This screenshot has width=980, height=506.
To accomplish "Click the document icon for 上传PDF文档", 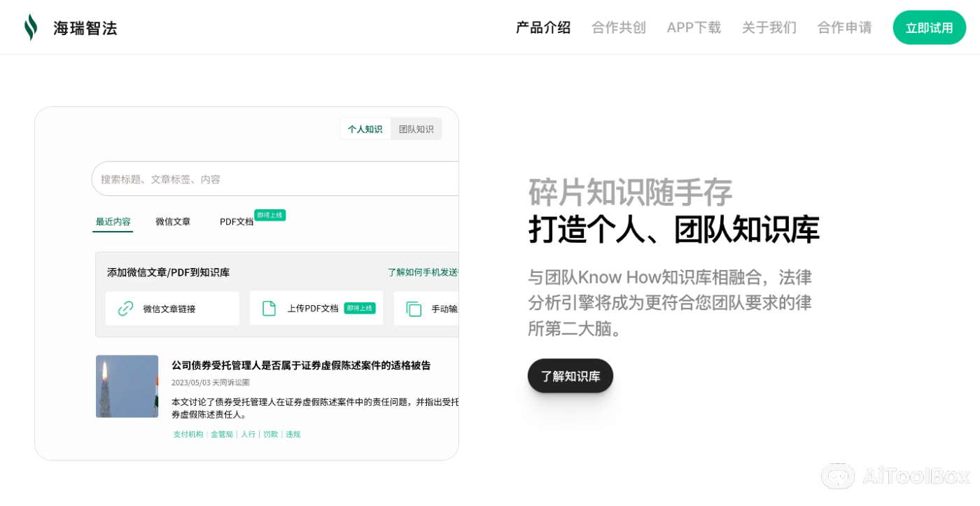I will pos(269,309).
